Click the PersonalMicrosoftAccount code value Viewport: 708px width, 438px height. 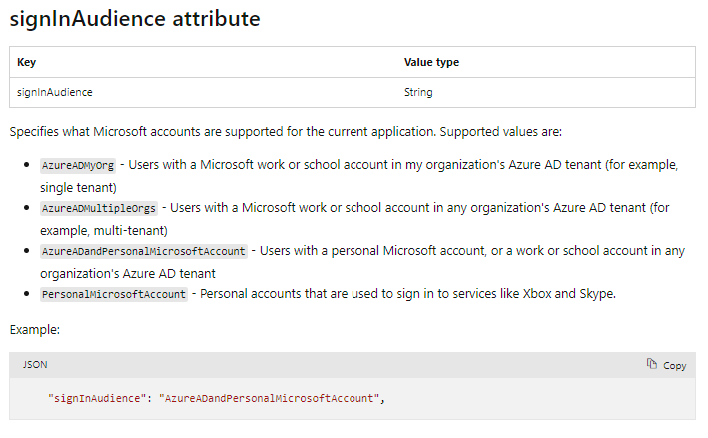(114, 294)
